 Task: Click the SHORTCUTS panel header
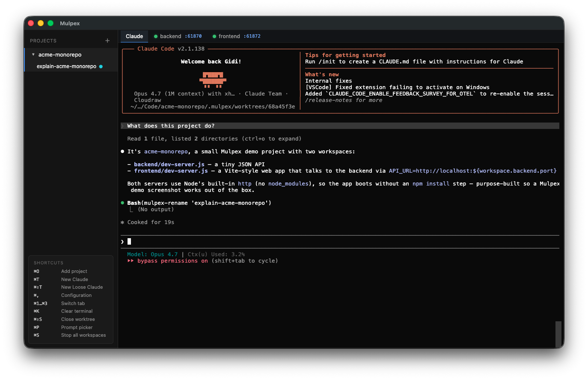[48, 263]
